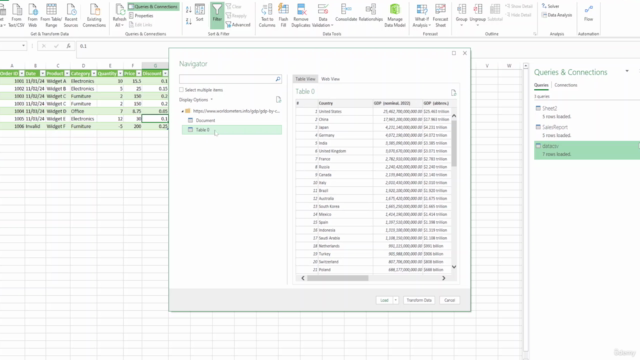
Task: Open the Order ID column filter dropdown
Action: pyautogui.click(x=22, y=73)
